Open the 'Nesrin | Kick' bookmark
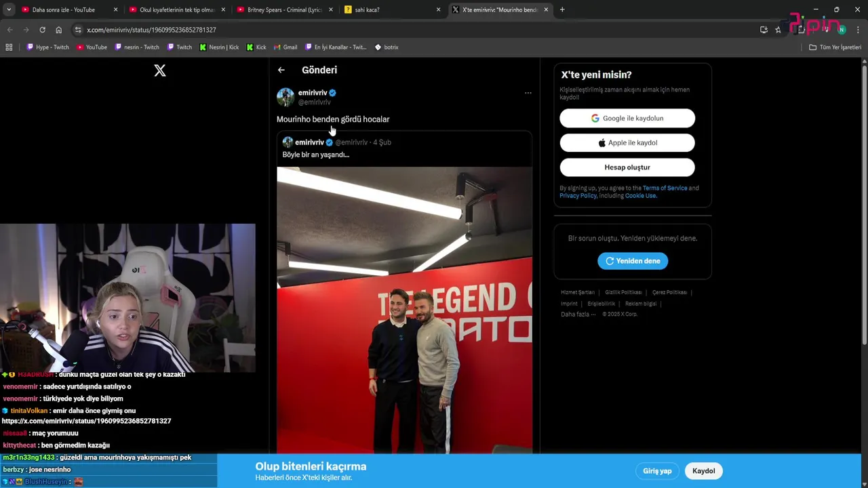 [x=219, y=47]
